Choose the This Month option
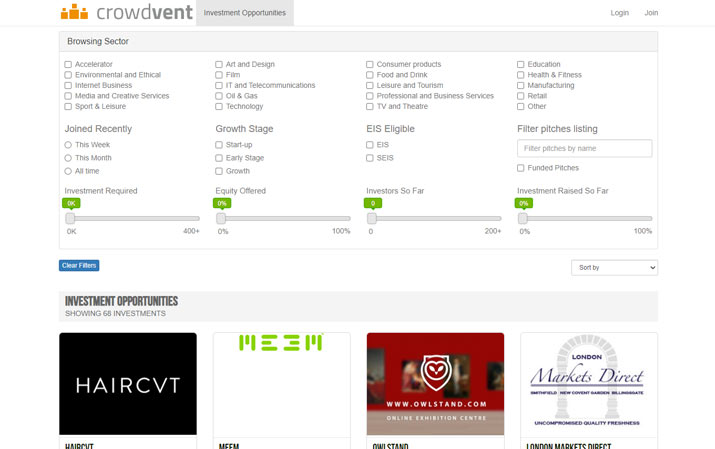 tap(68, 158)
